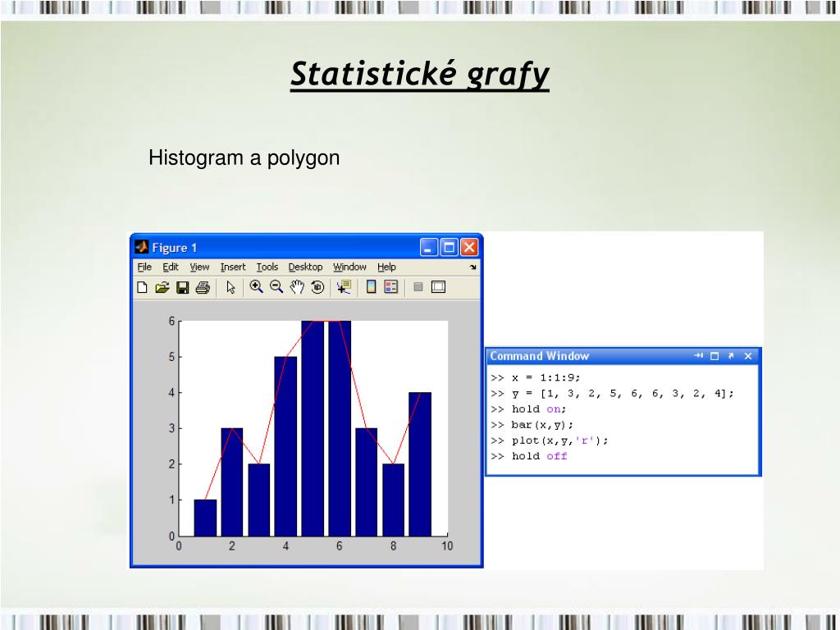Minimize the Figure 1 window
The image size is (840, 630).
428,247
